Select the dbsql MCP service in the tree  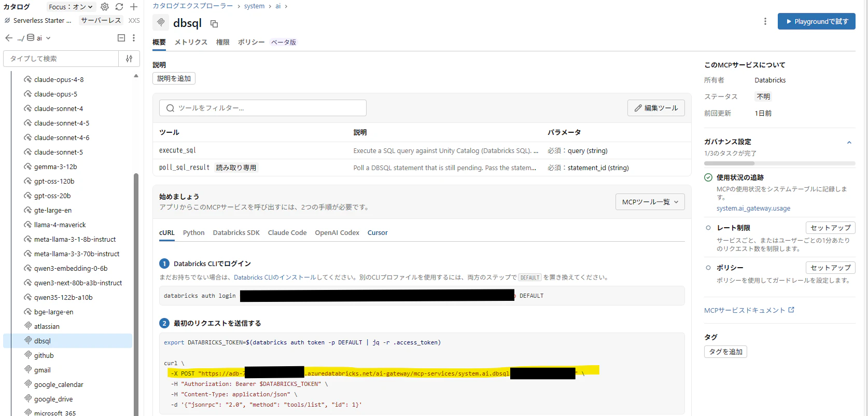click(67, 341)
